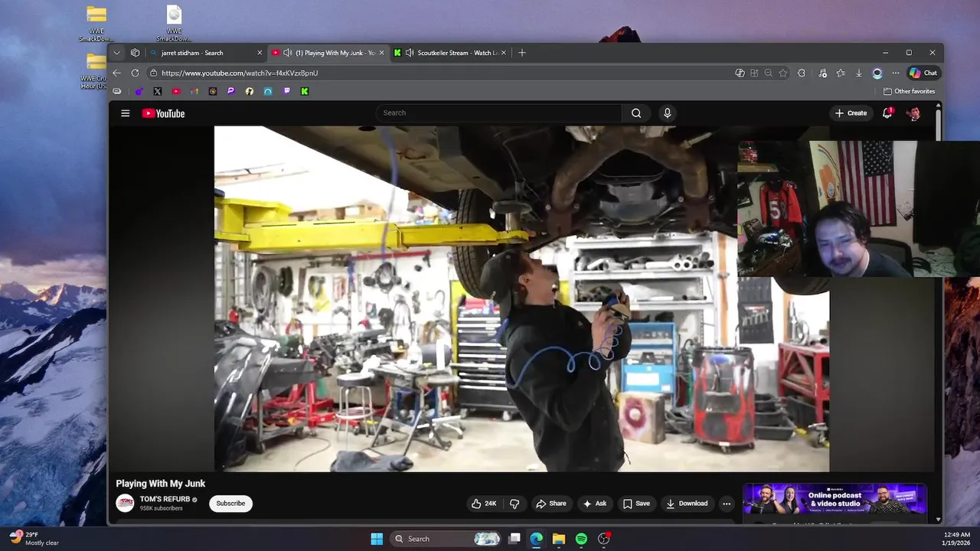Open more actions ellipsis under the video

[x=727, y=504]
